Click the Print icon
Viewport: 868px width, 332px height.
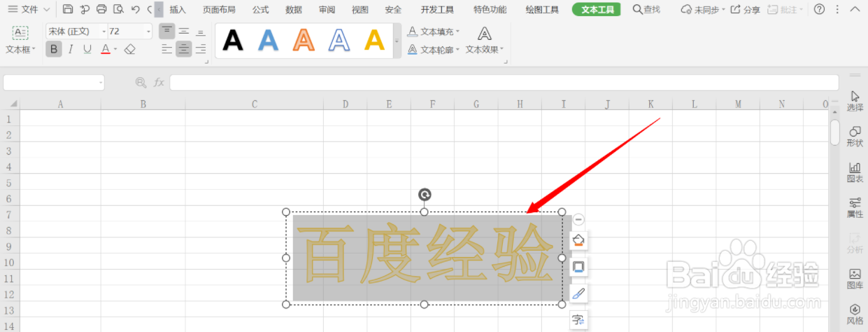[x=101, y=9]
